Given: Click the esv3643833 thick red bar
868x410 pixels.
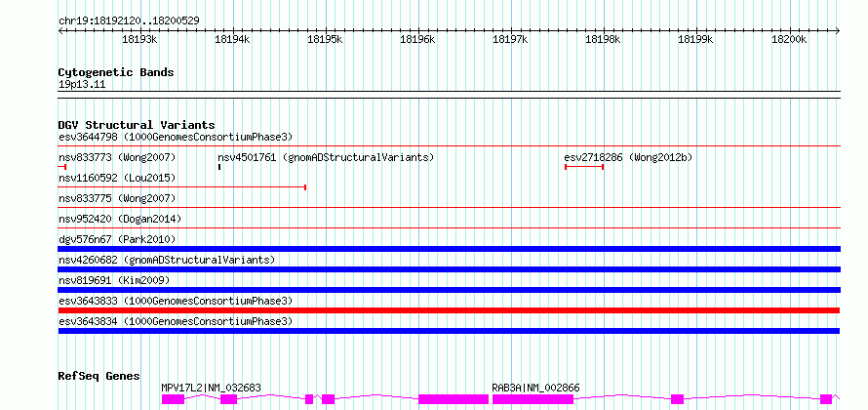Looking at the screenshot, I should pyautogui.click(x=449, y=310).
